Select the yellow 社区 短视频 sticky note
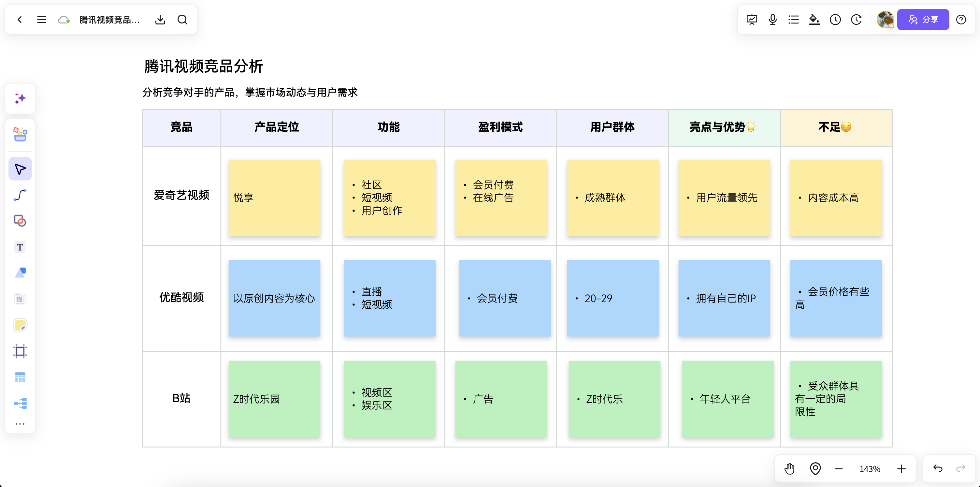The image size is (980, 487). [x=390, y=198]
